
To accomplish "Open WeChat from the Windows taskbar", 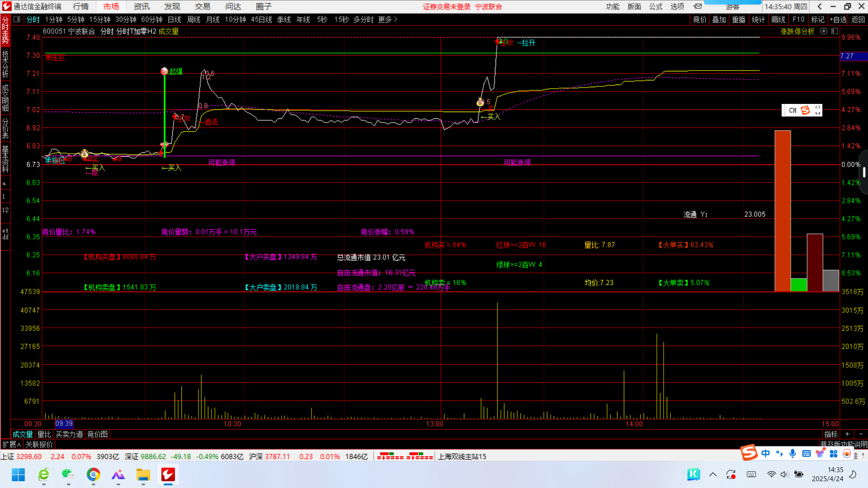I will [x=68, y=474].
